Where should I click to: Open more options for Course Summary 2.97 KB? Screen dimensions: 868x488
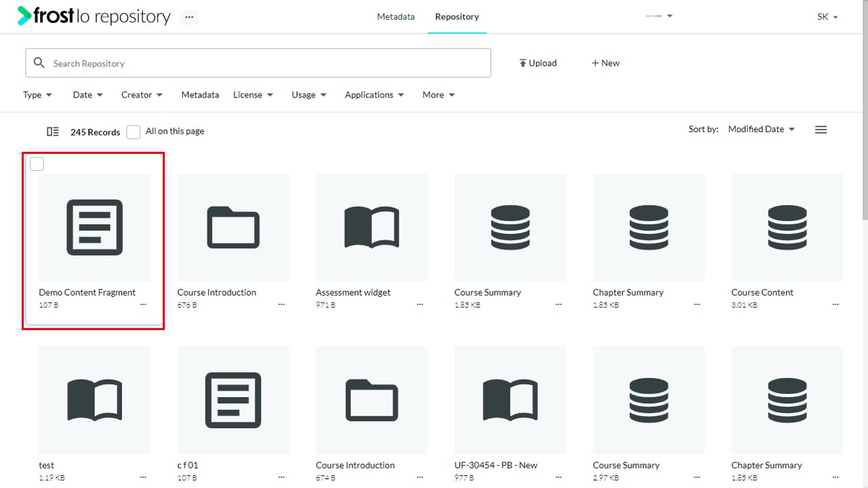(697, 478)
